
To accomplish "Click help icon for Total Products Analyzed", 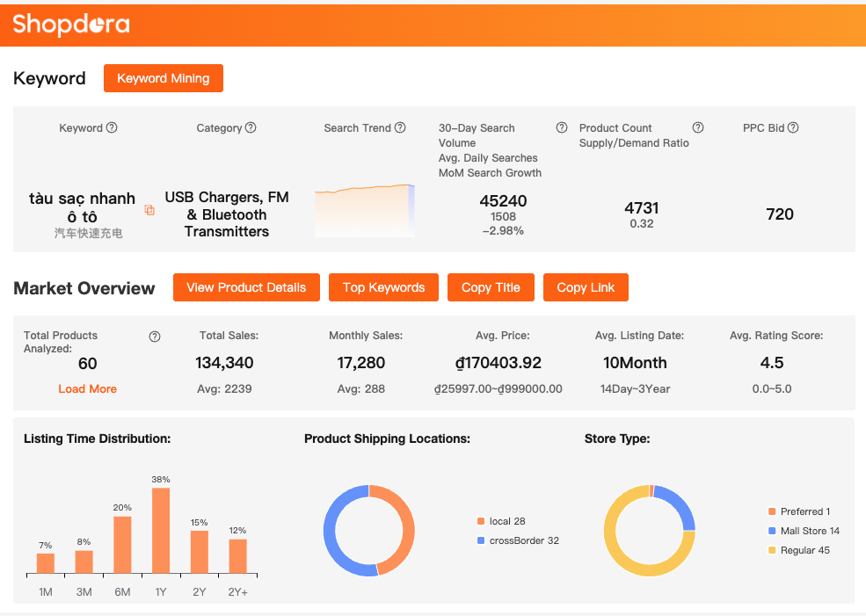I will click(155, 337).
